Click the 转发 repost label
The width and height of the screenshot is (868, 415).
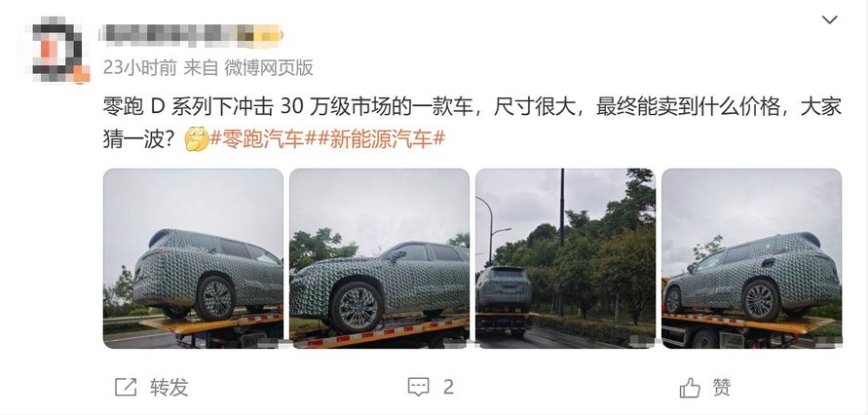169,387
